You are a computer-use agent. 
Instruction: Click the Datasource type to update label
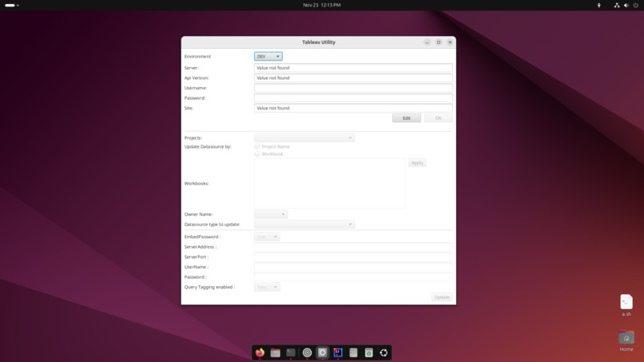click(212, 225)
